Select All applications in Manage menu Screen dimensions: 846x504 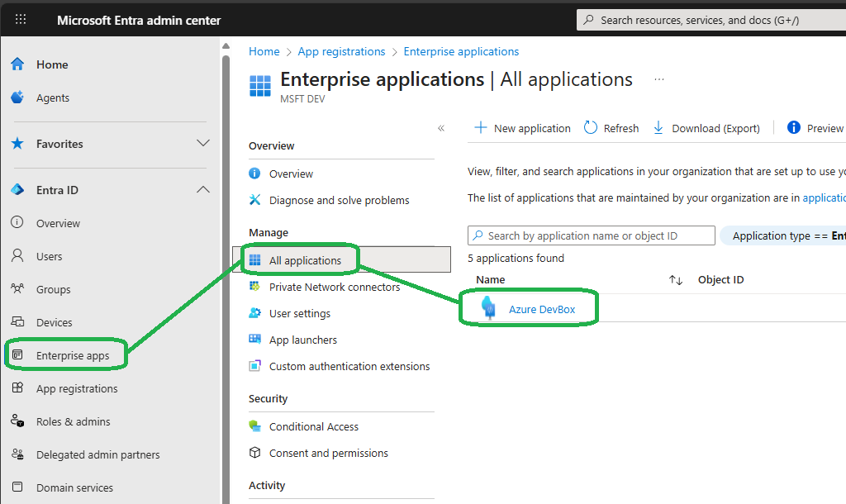tap(341, 260)
